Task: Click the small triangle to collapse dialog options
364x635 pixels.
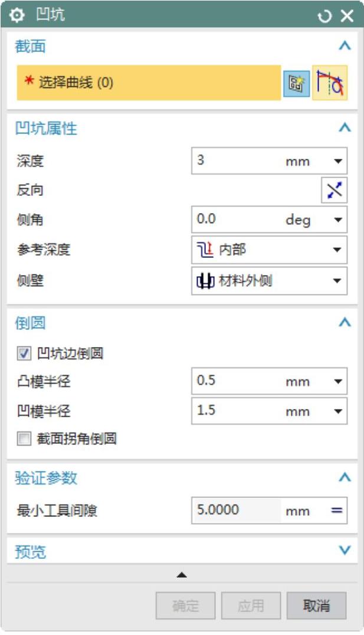Action: coord(182,574)
